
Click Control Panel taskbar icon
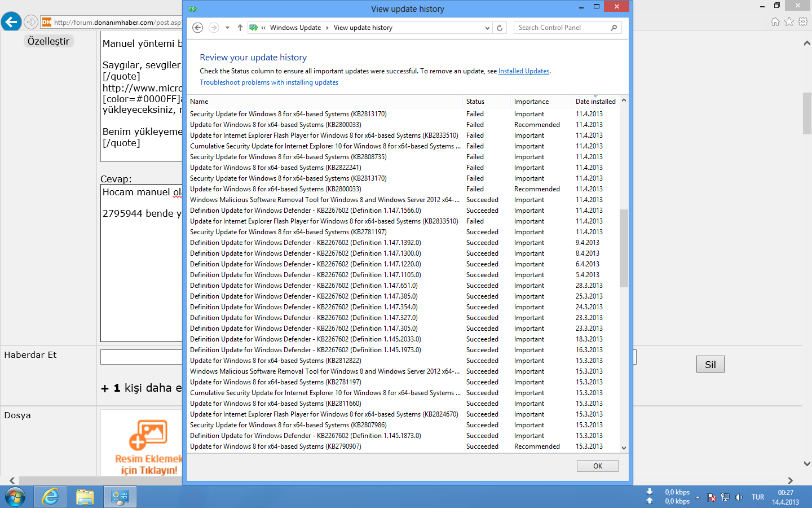click(120, 497)
